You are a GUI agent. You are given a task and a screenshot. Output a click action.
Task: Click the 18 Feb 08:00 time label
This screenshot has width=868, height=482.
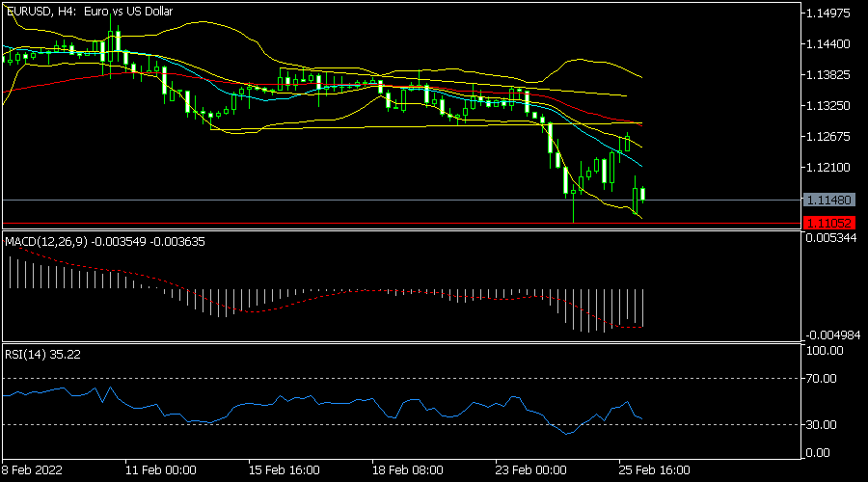coord(407,470)
